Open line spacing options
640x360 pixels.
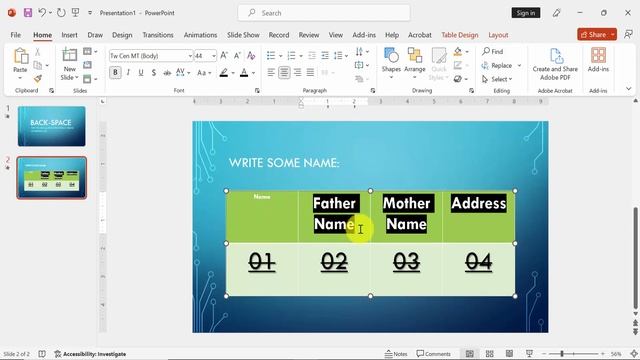[x=340, y=55]
